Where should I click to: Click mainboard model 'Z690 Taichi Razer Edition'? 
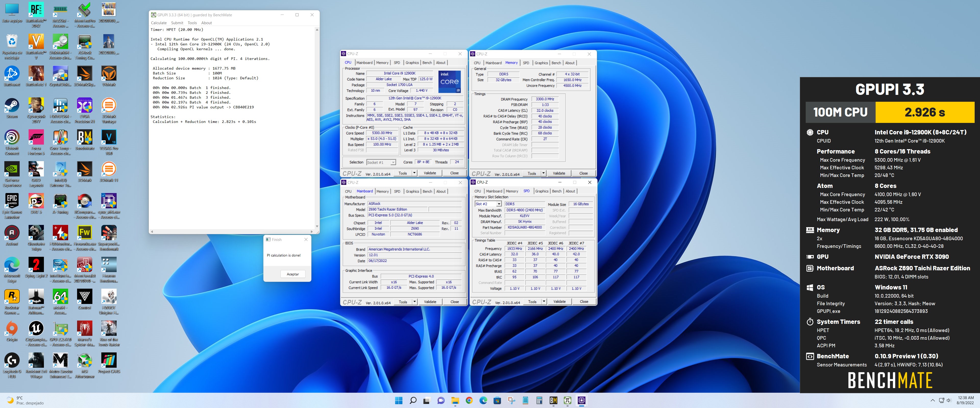(x=397, y=210)
